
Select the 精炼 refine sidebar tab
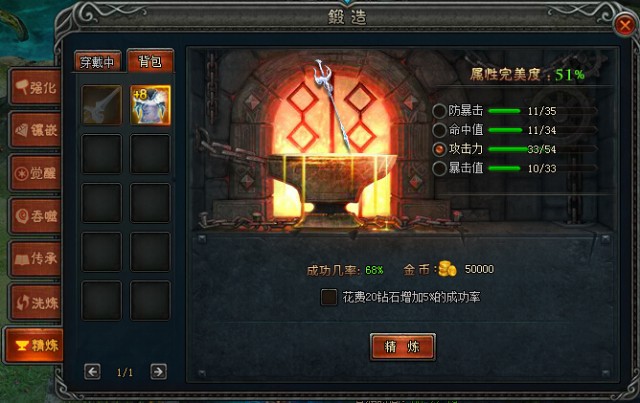click(34, 345)
